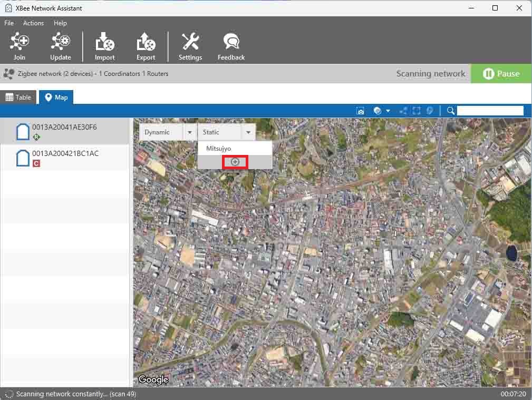Click the device icon for 0013A20041AE30F6
The width and height of the screenshot is (532, 400).
23,132
